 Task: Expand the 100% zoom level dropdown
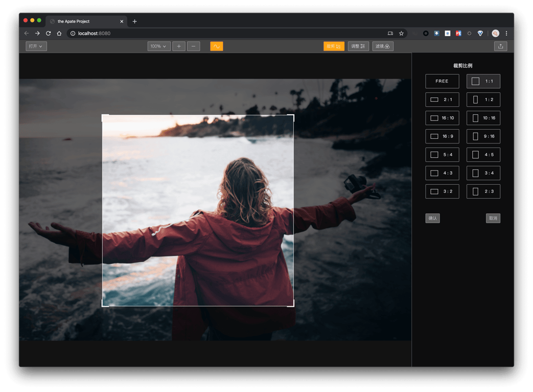tap(159, 46)
